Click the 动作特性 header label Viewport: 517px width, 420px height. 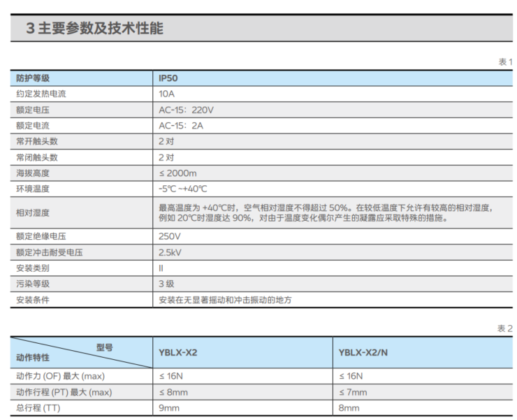33,358
